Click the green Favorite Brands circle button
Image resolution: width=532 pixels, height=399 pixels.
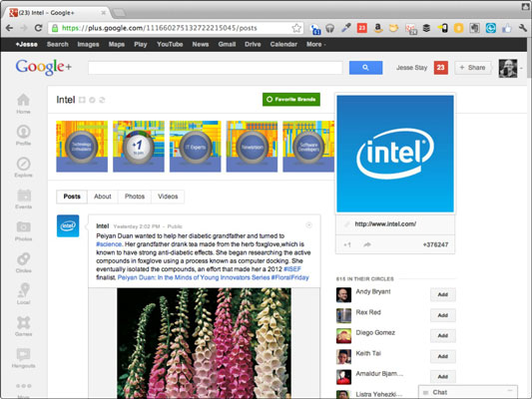pyautogui.click(x=291, y=100)
